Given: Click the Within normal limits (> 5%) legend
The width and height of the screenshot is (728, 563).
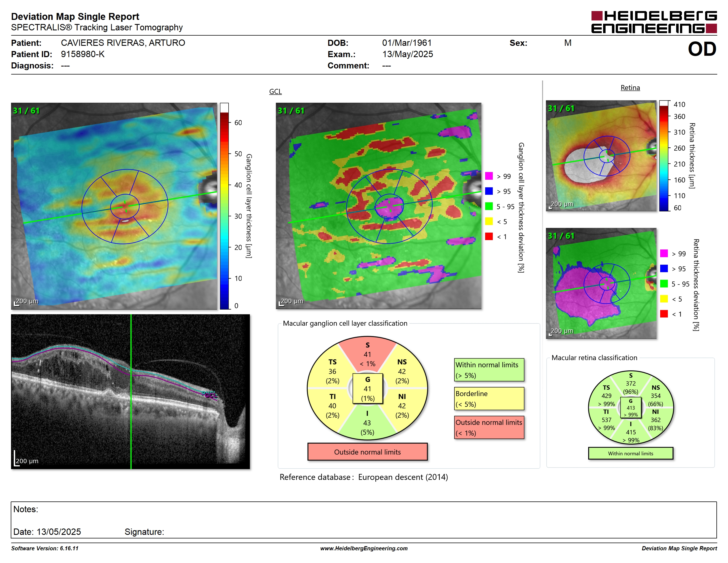Looking at the screenshot, I should pos(489,370).
